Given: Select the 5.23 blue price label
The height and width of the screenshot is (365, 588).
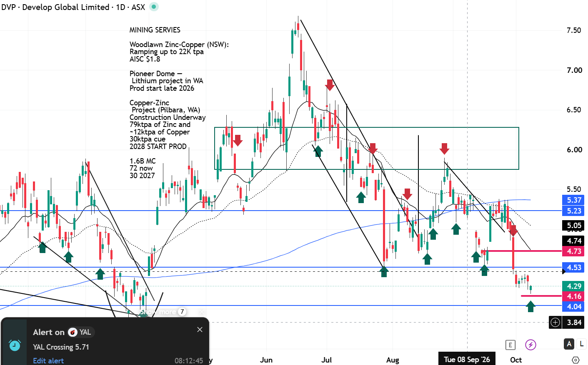Looking at the screenshot, I should click(x=574, y=211).
